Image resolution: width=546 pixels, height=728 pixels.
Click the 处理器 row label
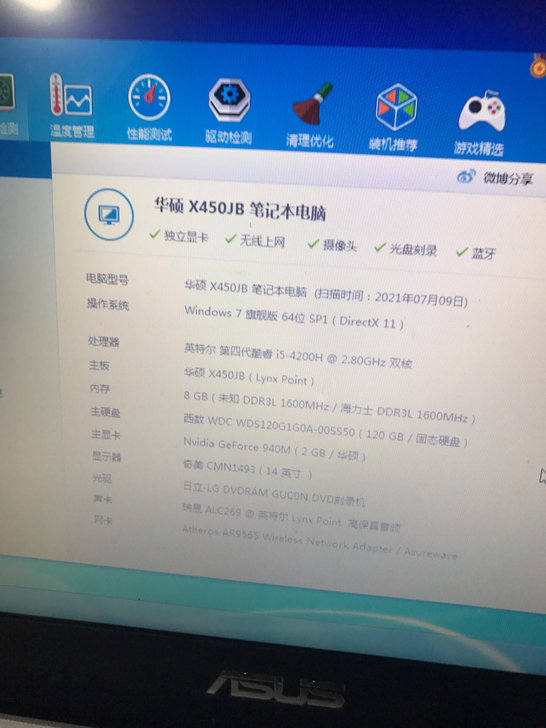pos(104,342)
